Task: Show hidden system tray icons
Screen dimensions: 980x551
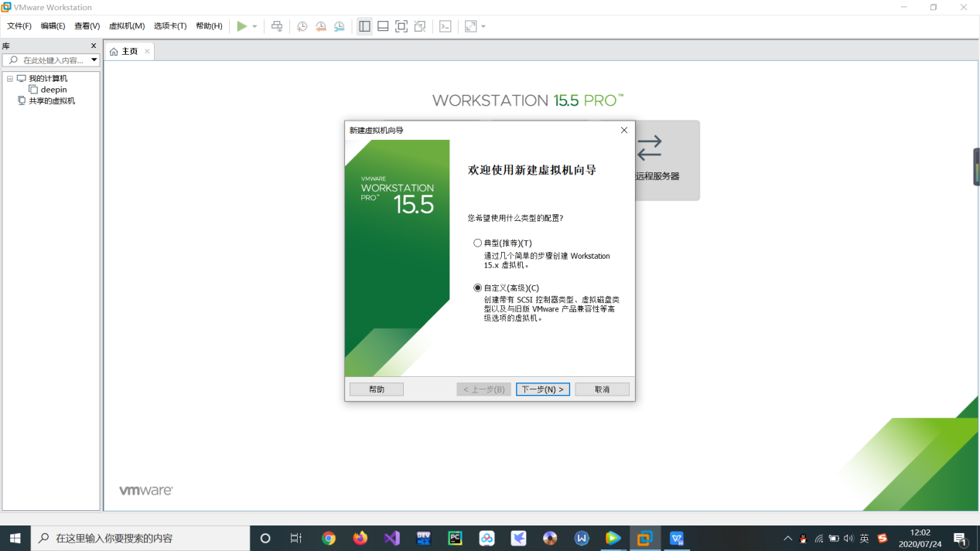Action: (787, 538)
